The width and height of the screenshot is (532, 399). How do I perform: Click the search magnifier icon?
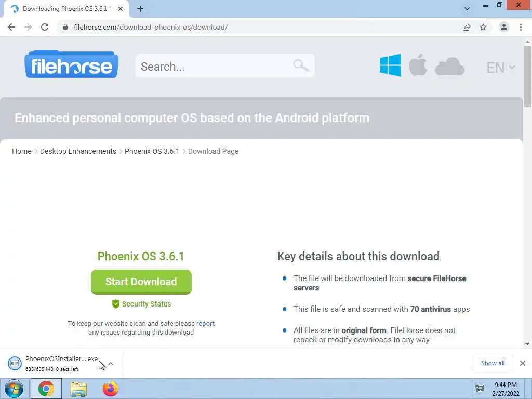pyautogui.click(x=301, y=65)
